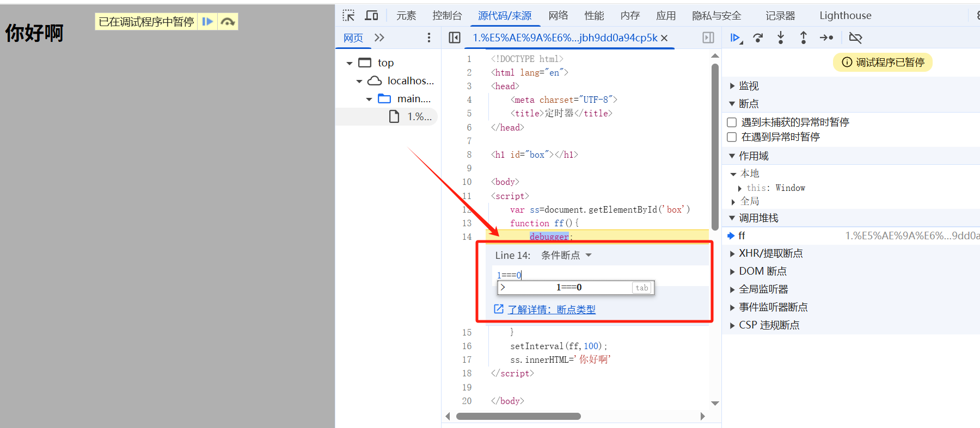Viewport: 980px width, 428px height.
Task: Open the external link icon beside 了解详情
Action: click(499, 309)
